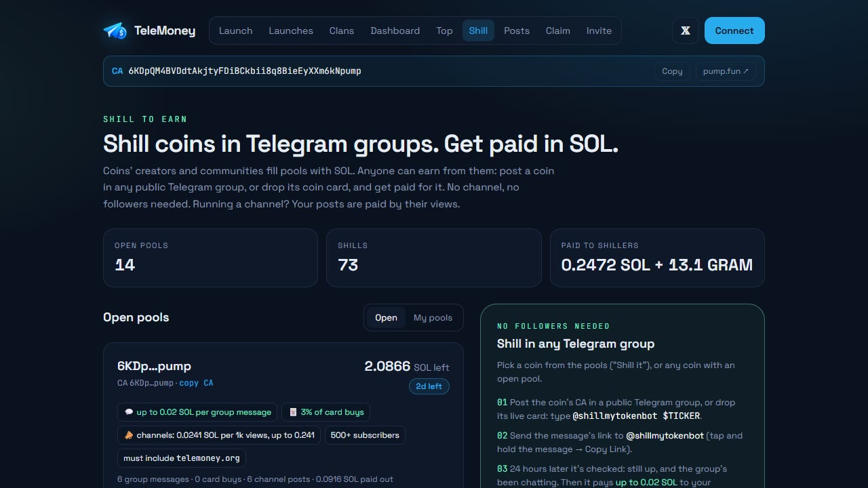Go to the Launches page

291,30
